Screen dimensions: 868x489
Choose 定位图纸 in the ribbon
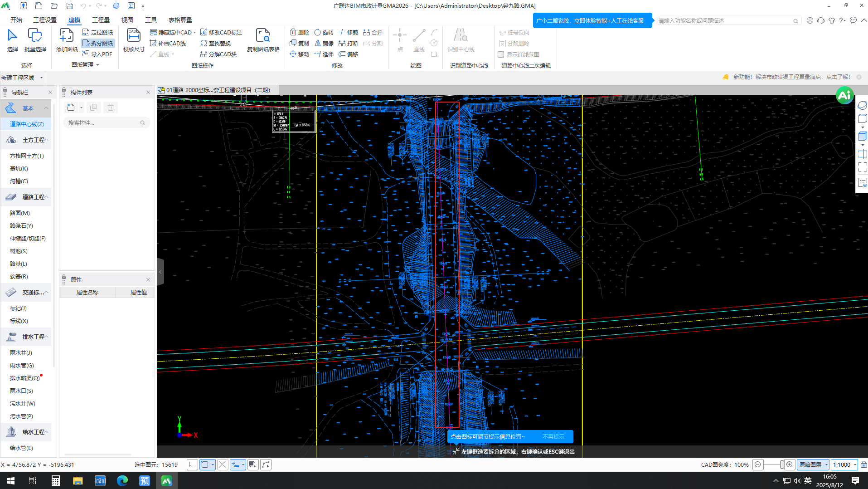(x=97, y=32)
